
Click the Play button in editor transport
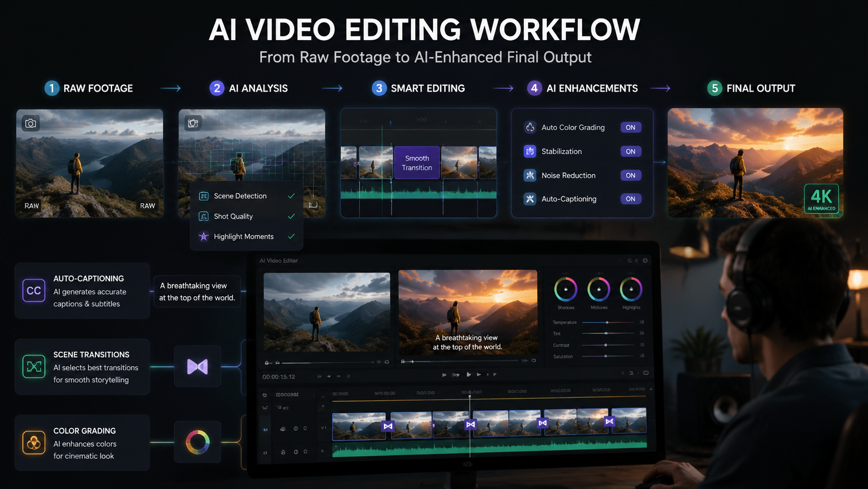click(469, 374)
